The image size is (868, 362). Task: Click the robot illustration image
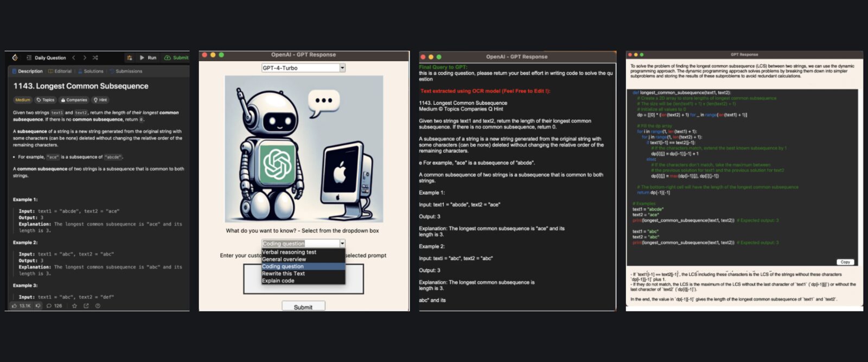304,149
